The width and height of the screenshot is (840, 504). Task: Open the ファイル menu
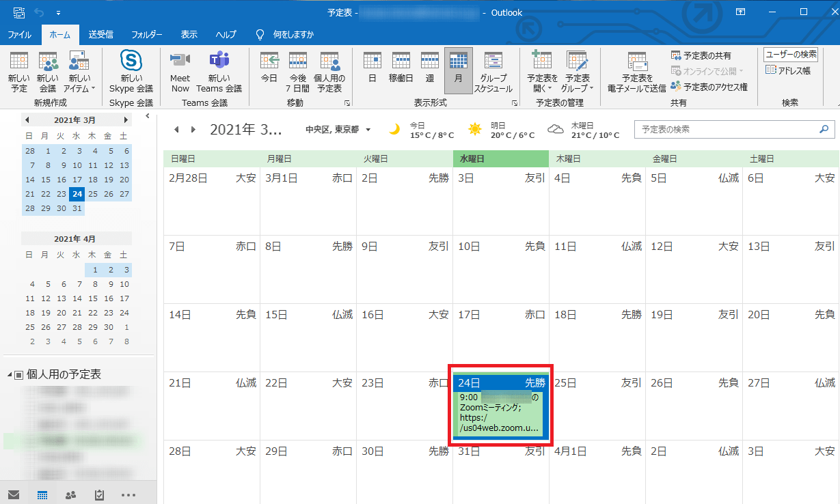[x=20, y=33]
